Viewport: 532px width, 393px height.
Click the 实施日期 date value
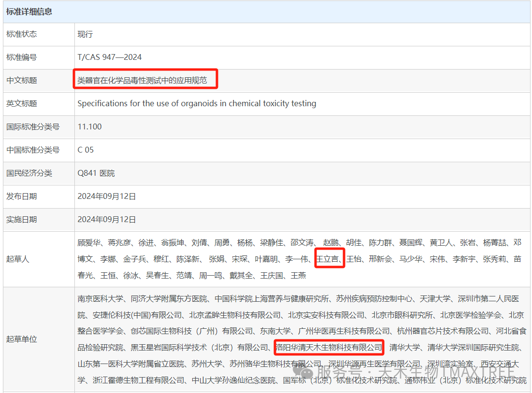click(x=107, y=219)
